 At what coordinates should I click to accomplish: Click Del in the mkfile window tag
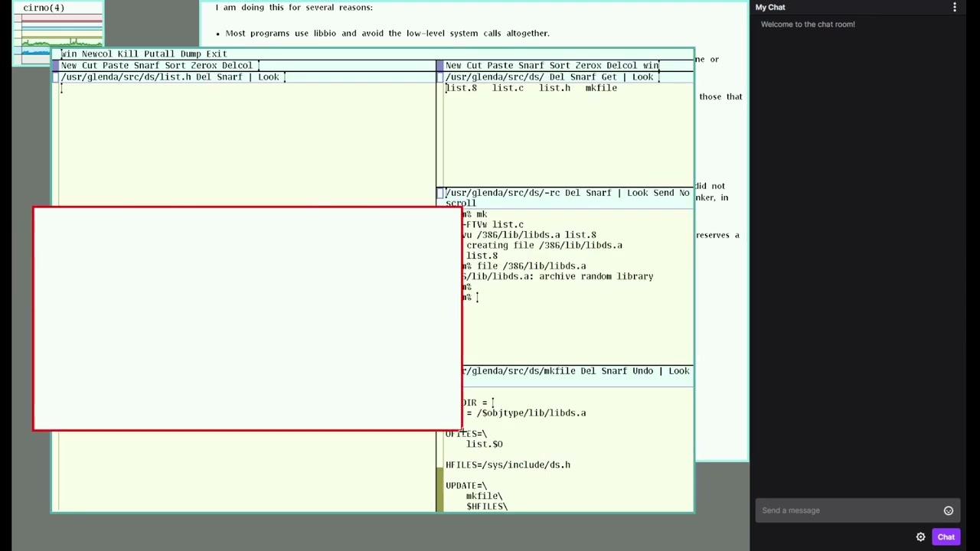point(588,371)
